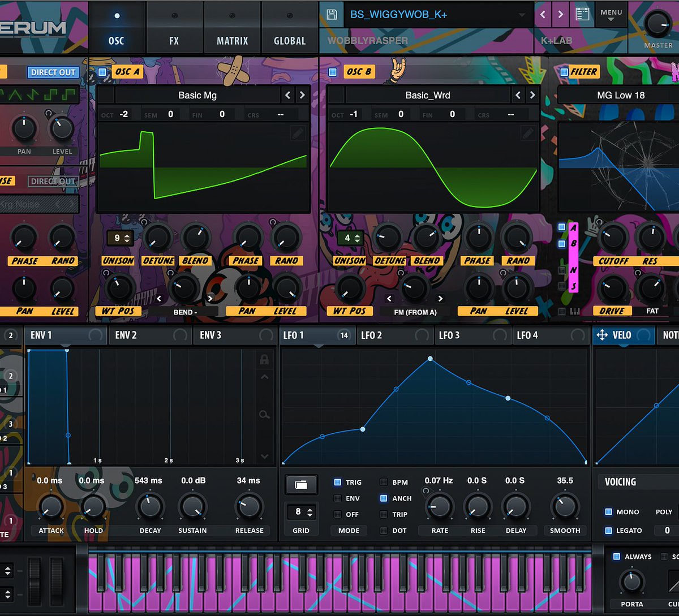Click OSC A octave value field
Screen dimensions: 679x616
click(x=124, y=114)
